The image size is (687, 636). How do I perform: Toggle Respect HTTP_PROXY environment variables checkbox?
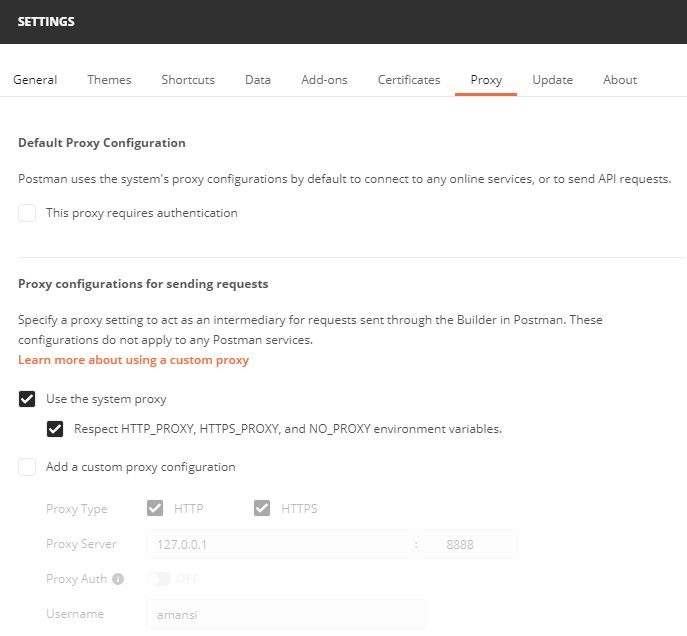[55, 429]
